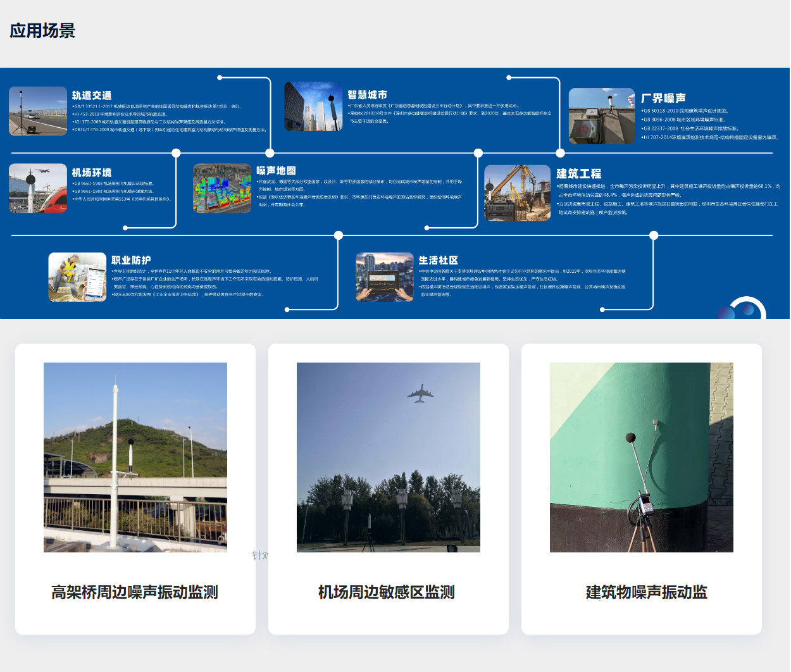Click the 职业防护 title text
Image resolution: width=791 pixels, height=672 pixels.
pos(131,260)
